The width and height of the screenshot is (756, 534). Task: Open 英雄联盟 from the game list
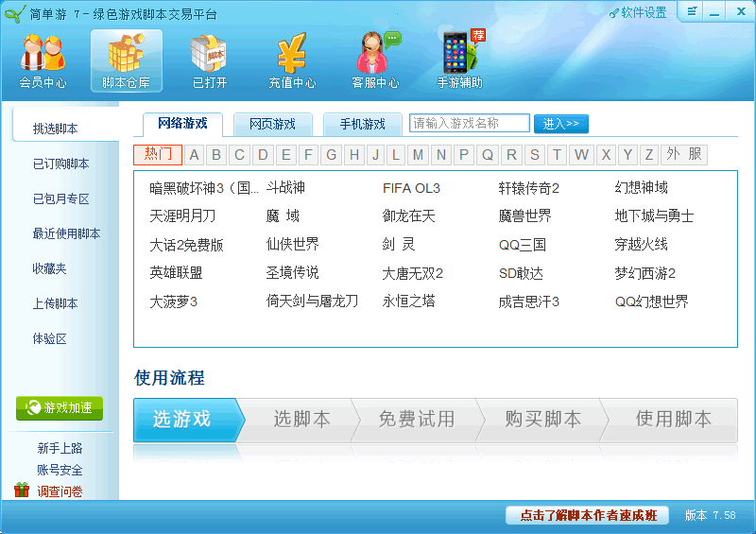pos(176,273)
